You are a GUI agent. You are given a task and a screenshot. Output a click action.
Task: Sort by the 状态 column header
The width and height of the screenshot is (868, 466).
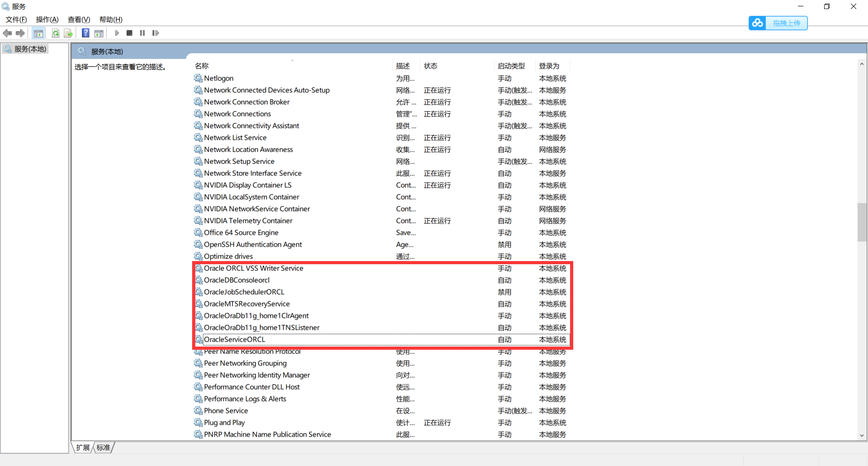(x=458, y=66)
